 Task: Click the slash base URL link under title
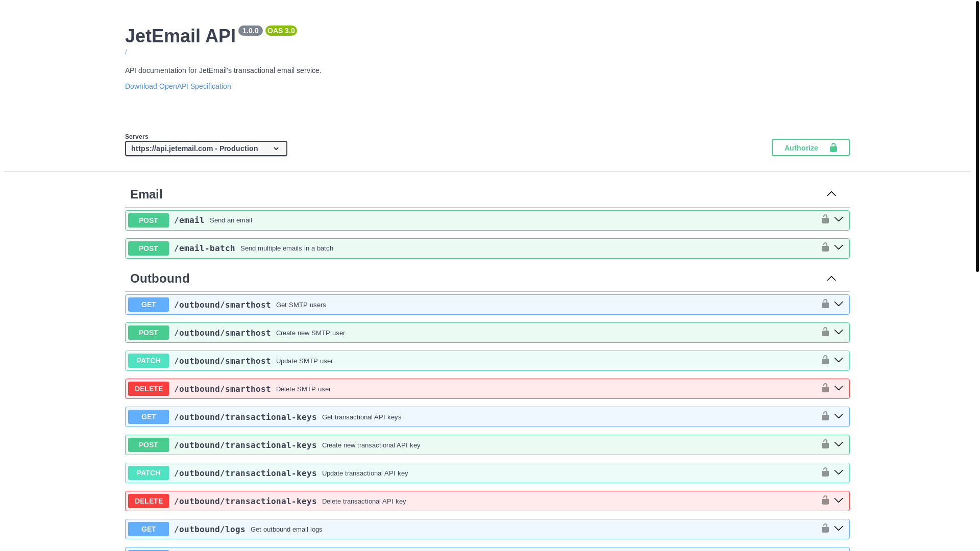(x=126, y=52)
